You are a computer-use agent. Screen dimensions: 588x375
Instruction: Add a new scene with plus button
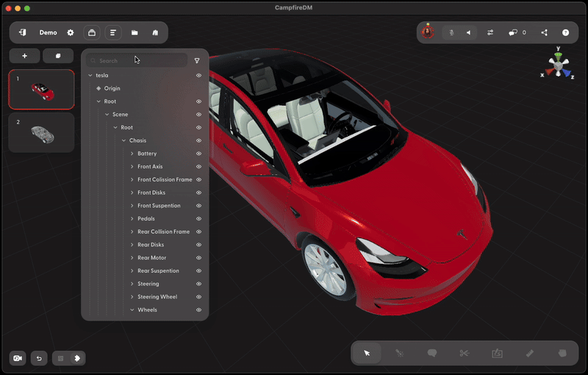[x=25, y=56]
